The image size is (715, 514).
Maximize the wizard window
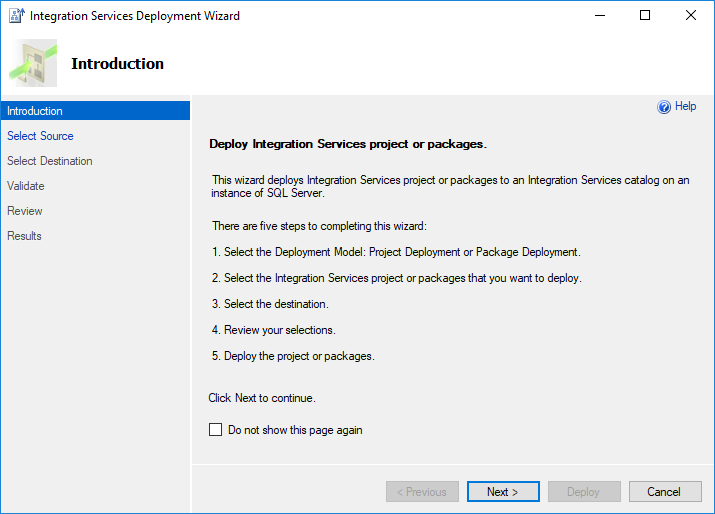pyautogui.click(x=645, y=16)
